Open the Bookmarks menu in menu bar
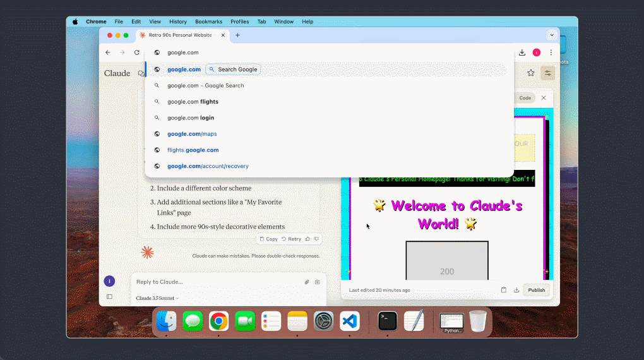Image resolution: width=644 pixels, height=360 pixels. point(208,21)
